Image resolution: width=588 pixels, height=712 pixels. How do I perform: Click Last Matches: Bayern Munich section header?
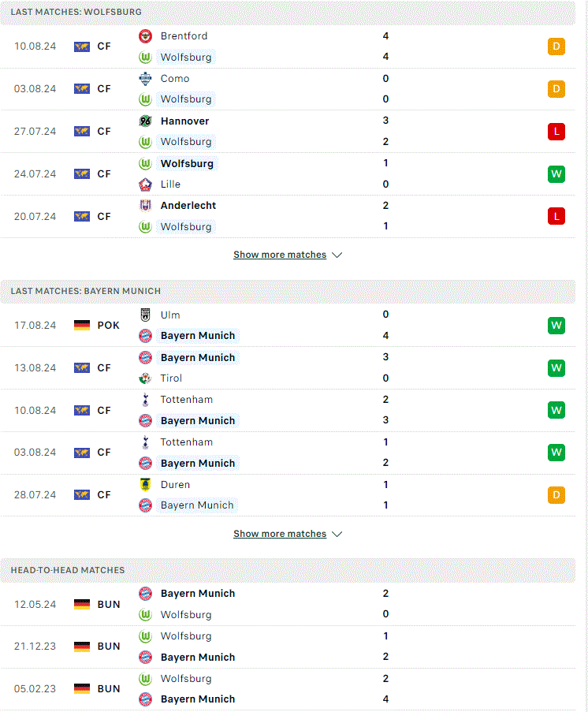(288, 291)
